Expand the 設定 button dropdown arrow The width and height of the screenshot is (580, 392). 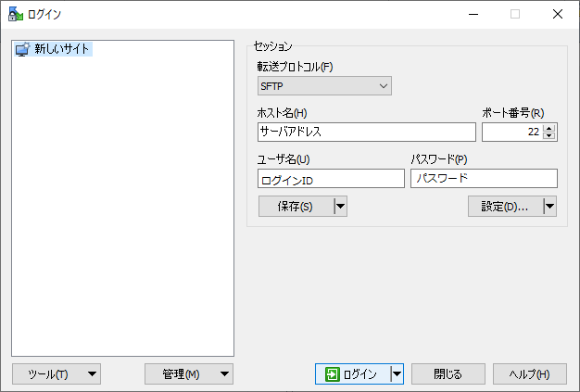click(549, 207)
